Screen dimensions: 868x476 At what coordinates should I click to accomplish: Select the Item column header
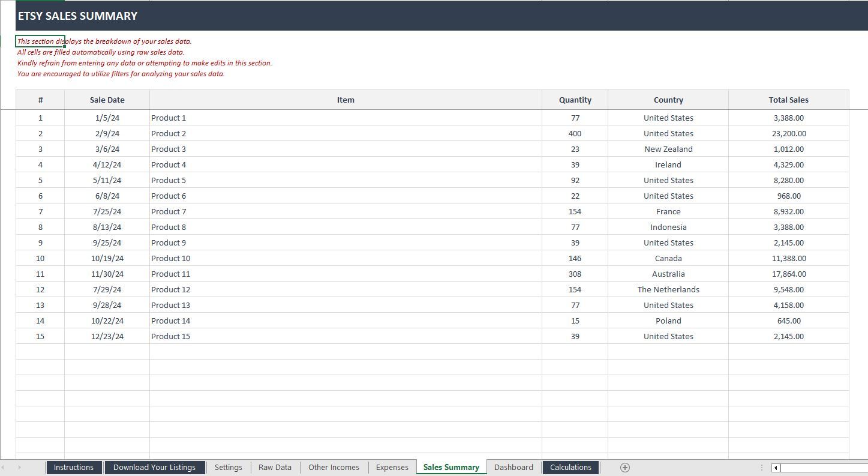346,100
